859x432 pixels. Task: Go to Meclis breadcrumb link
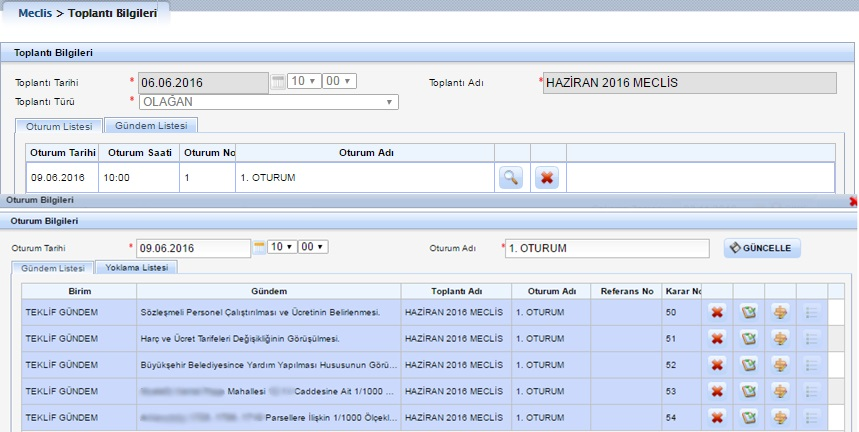tap(35, 13)
